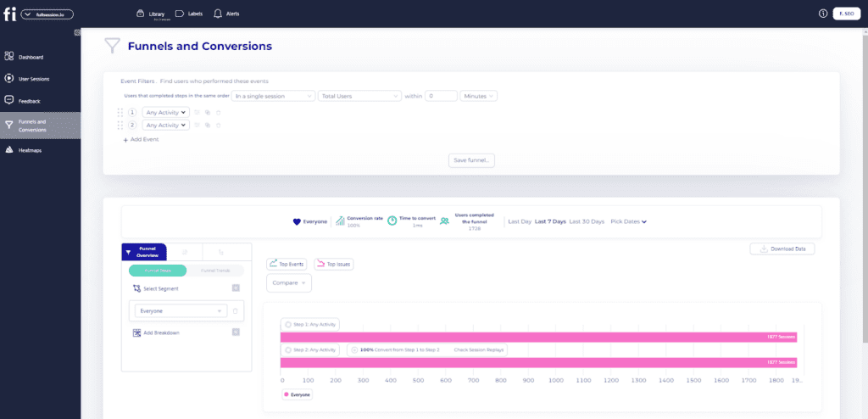The width and height of the screenshot is (868, 419).
Task: Switch to Funnel Trends toggle
Action: pos(214,271)
